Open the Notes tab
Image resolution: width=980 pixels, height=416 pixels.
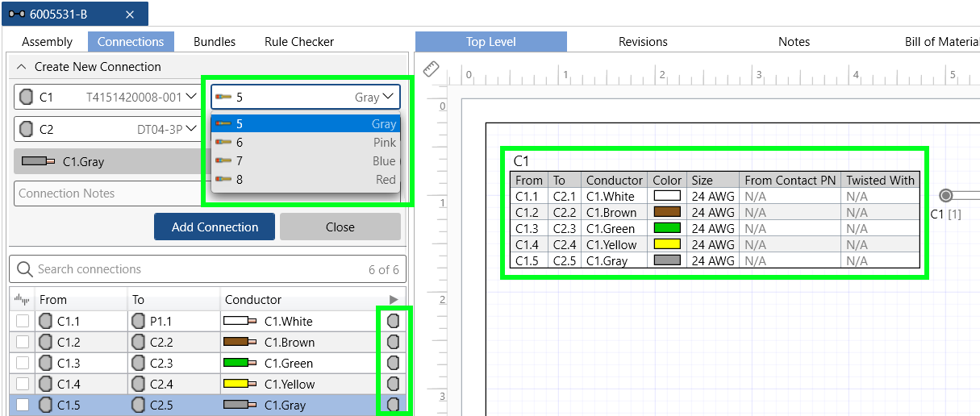794,42
